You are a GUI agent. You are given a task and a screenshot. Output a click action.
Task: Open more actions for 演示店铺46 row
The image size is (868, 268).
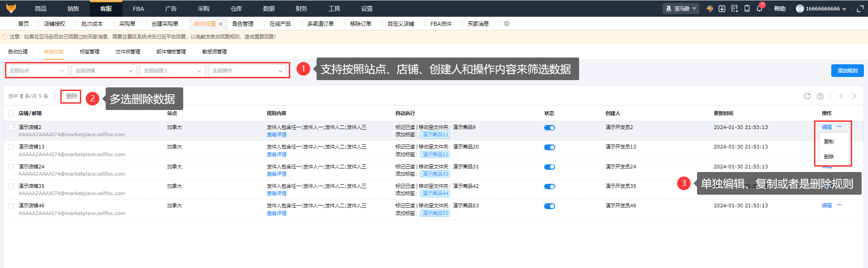click(x=839, y=205)
